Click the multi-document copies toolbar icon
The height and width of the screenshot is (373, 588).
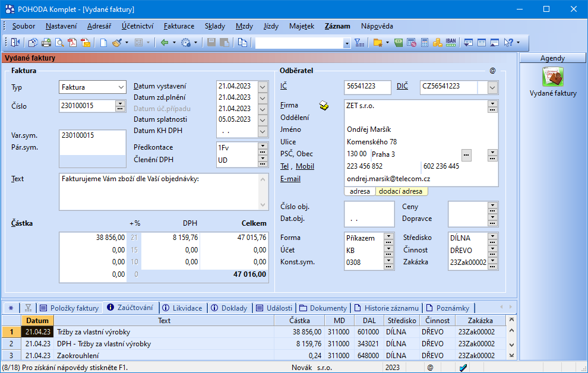coord(33,43)
